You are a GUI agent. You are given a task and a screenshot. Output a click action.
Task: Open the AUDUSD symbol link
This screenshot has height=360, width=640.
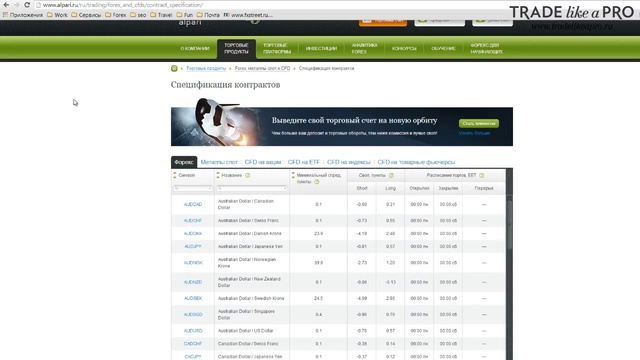[193, 331]
